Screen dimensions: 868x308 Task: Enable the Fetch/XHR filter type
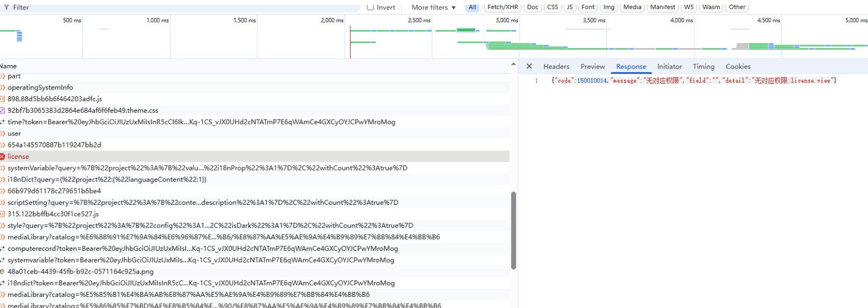(502, 7)
